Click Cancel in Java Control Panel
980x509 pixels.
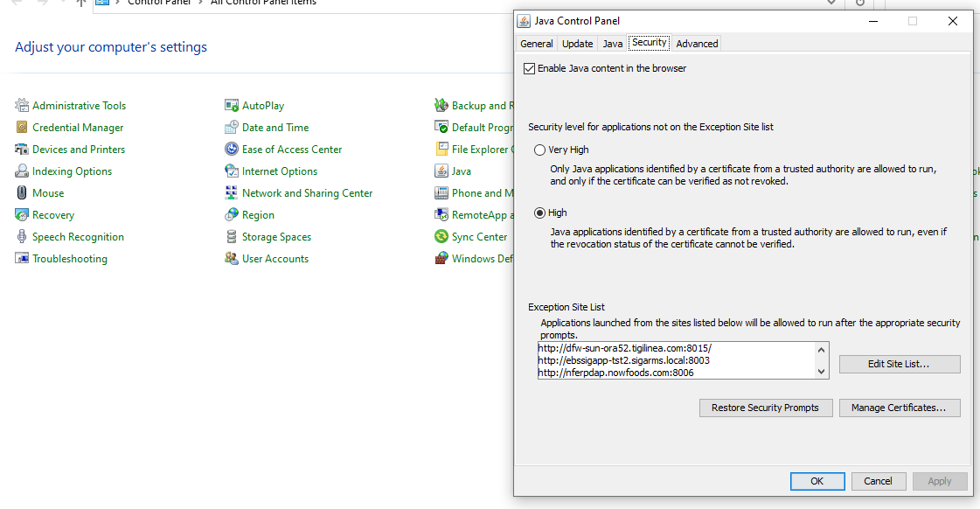pos(878,481)
